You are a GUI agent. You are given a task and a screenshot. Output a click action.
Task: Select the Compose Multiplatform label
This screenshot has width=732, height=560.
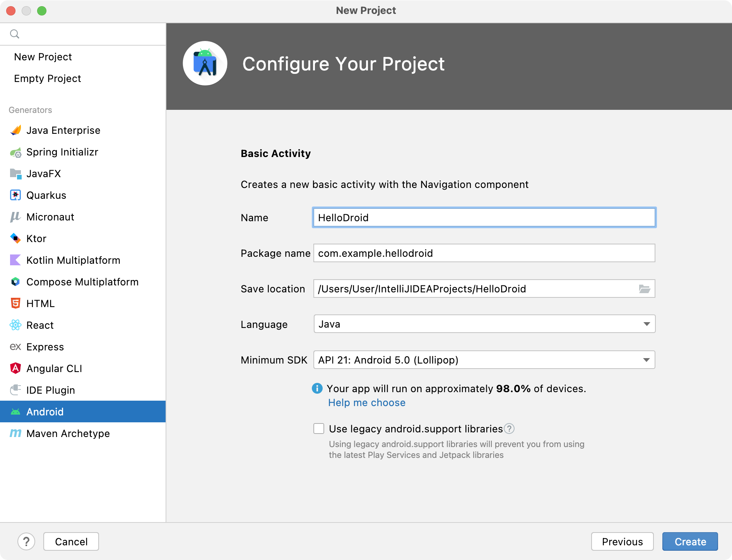pyautogui.click(x=82, y=282)
